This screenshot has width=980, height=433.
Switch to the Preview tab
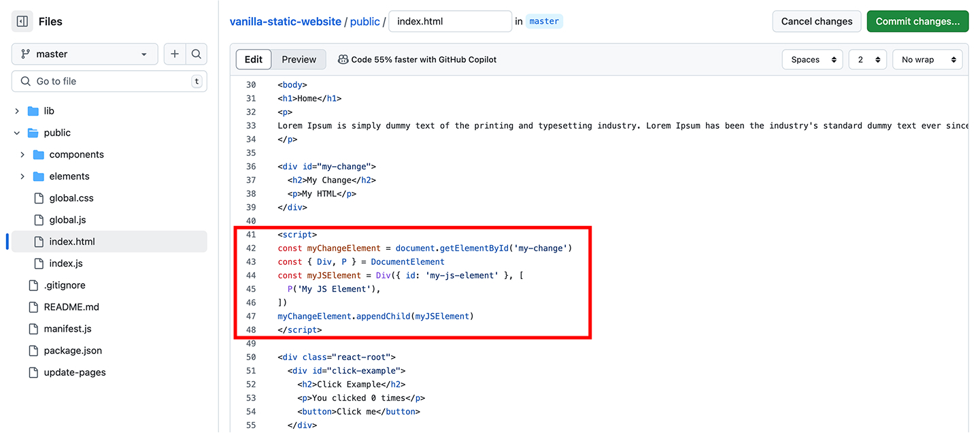pos(299,59)
